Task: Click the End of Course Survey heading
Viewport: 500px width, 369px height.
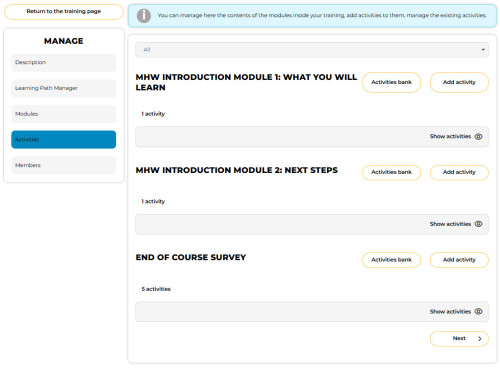Action: [191, 257]
